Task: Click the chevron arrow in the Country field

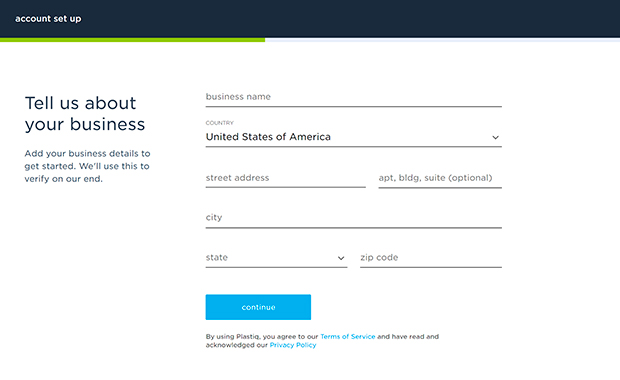Action: [495, 138]
